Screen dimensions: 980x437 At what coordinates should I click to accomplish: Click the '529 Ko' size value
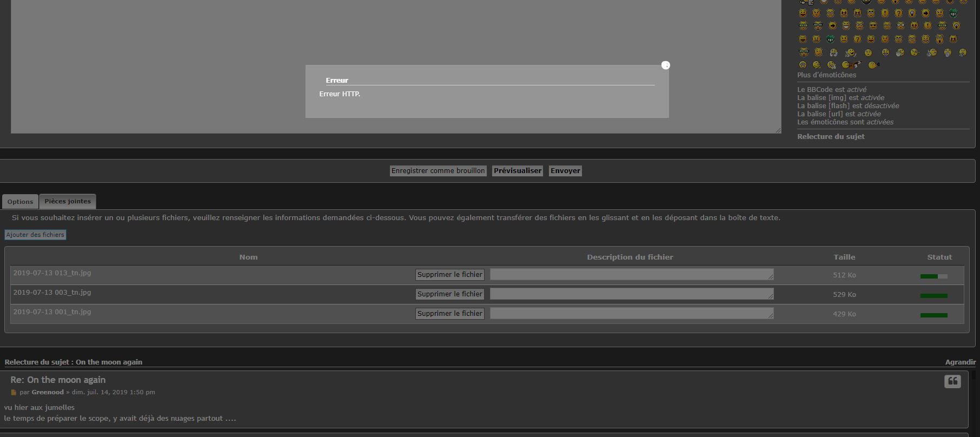pyautogui.click(x=844, y=295)
